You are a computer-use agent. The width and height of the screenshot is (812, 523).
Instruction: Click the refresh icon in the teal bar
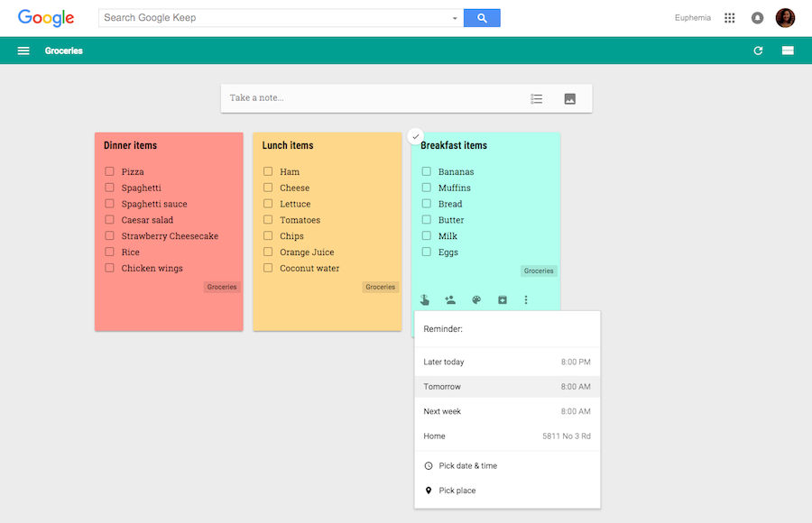(758, 50)
